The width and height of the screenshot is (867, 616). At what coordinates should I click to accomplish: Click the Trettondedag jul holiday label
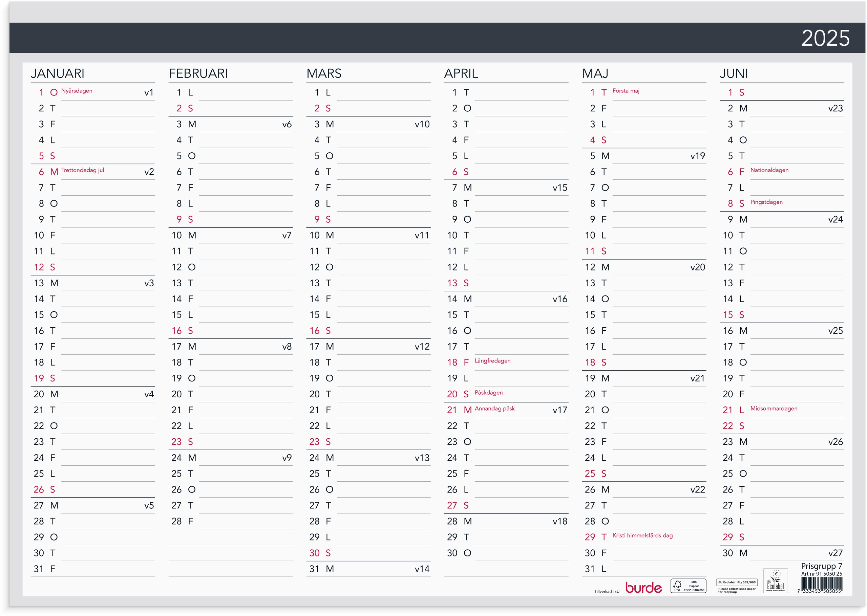pyautogui.click(x=82, y=170)
